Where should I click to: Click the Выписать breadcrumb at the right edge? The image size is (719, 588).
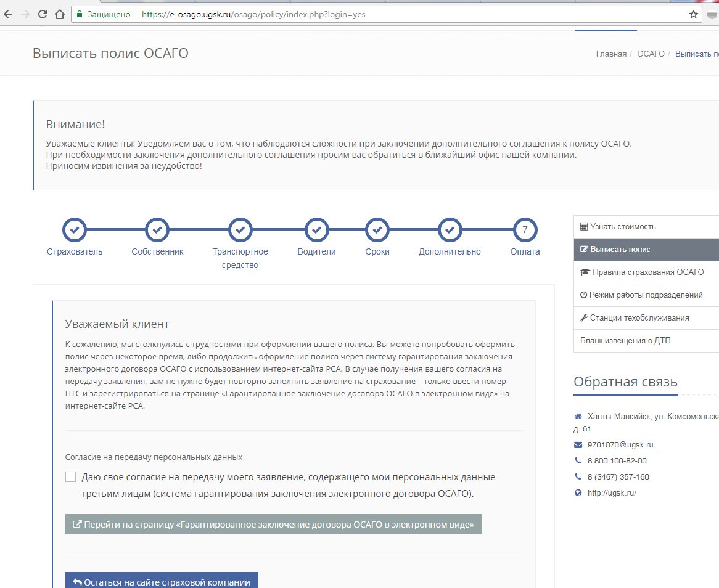(x=697, y=54)
